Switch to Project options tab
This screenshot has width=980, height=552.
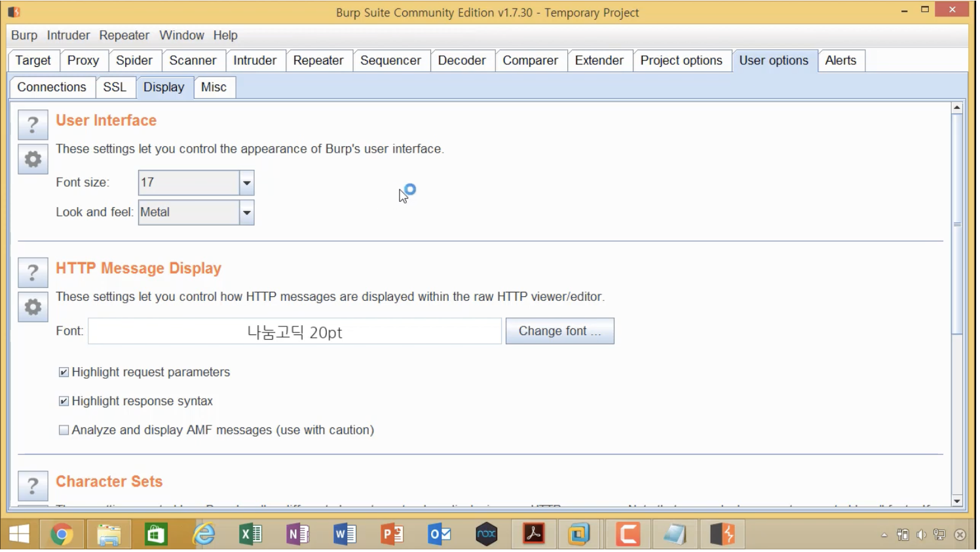pyautogui.click(x=681, y=60)
